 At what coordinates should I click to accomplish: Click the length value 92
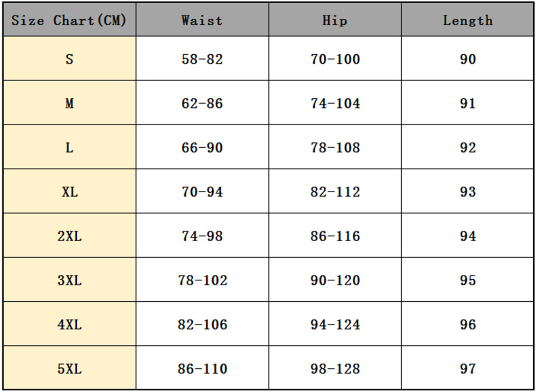point(468,148)
